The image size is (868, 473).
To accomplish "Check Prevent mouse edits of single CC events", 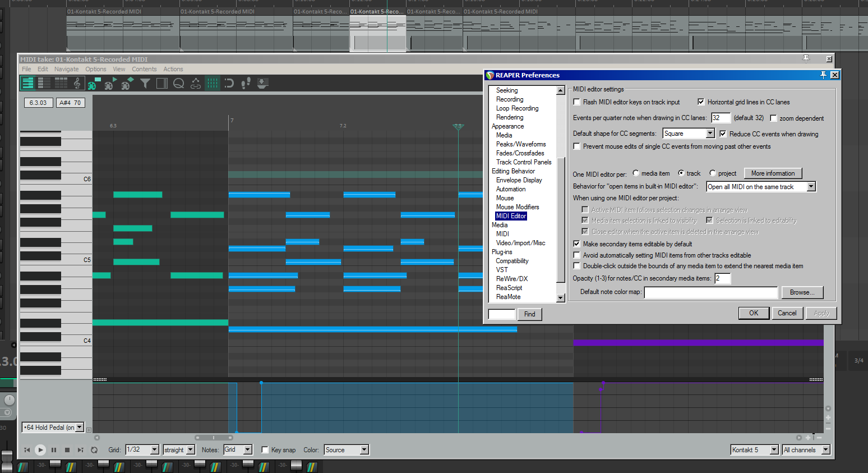I will point(577,146).
